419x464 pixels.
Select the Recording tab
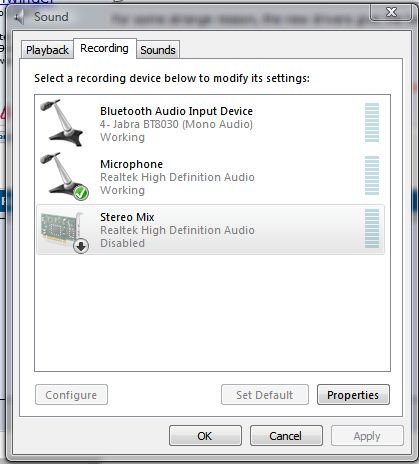pyautogui.click(x=104, y=48)
